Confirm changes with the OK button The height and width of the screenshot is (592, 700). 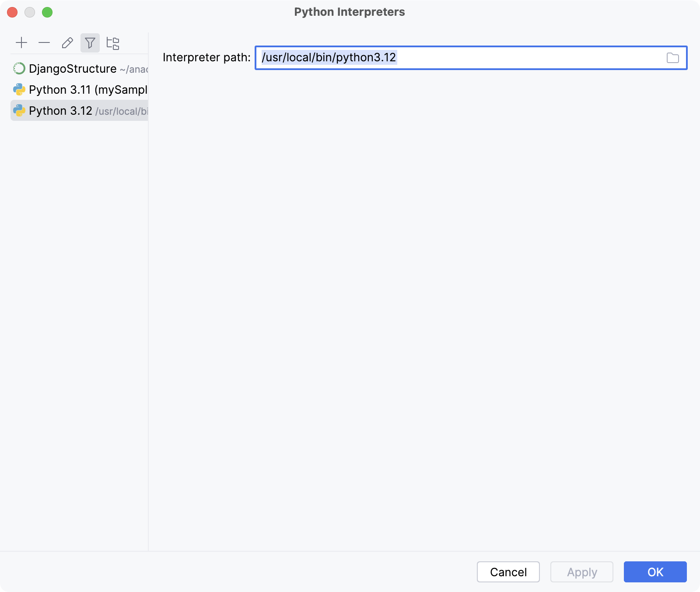click(x=655, y=572)
